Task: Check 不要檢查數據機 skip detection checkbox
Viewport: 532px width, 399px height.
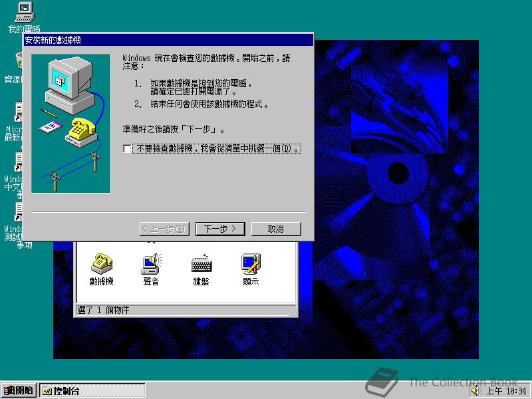Action: click(x=127, y=148)
